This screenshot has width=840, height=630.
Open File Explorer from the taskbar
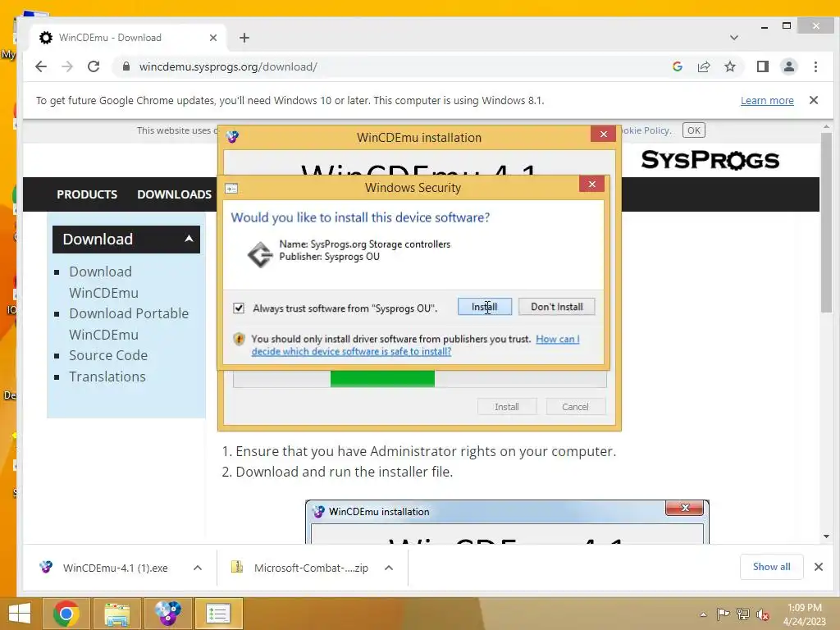click(x=116, y=614)
